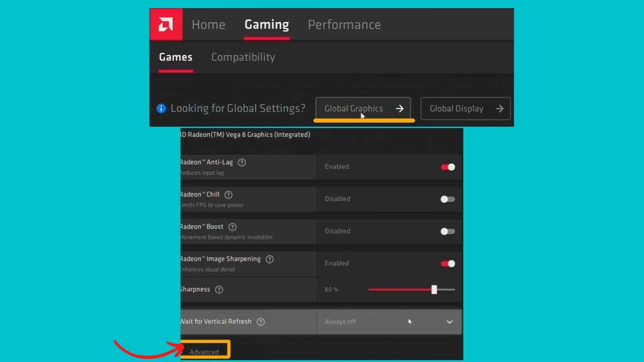Click the Sharpness slider handle
The width and height of the screenshot is (644, 362).
(x=434, y=290)
